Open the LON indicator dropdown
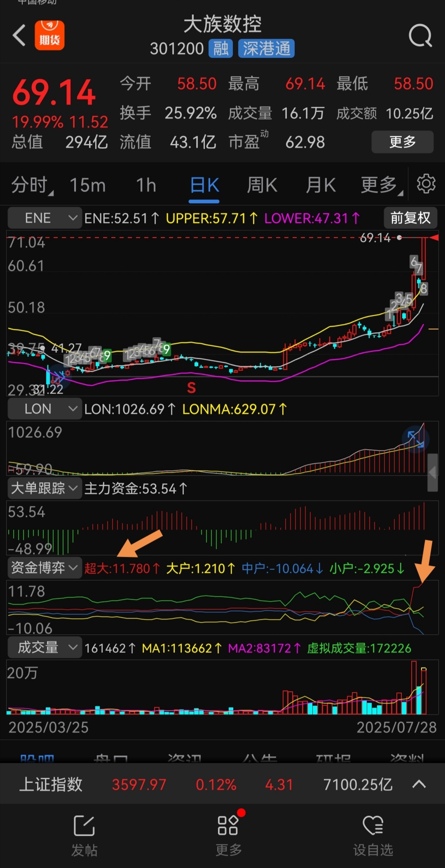Image resolution: width=445 pixels, height=868 pixels. 44,409
